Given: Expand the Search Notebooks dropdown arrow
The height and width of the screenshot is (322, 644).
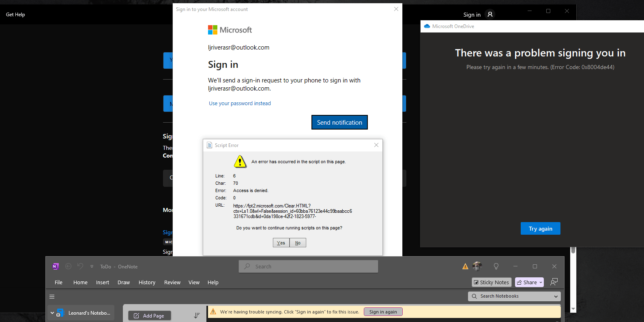Looking at the screenshot, I should point(556,296).
